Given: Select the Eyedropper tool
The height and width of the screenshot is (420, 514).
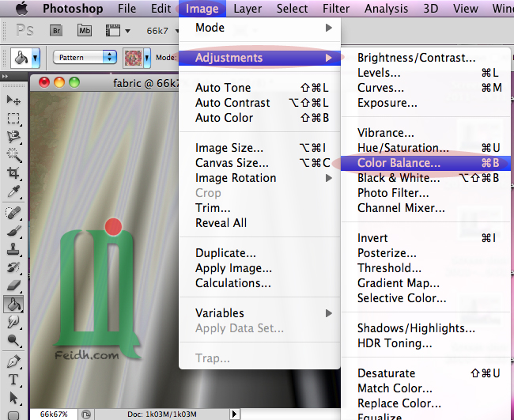Looking at the screenshot, I should coord(13,191).
